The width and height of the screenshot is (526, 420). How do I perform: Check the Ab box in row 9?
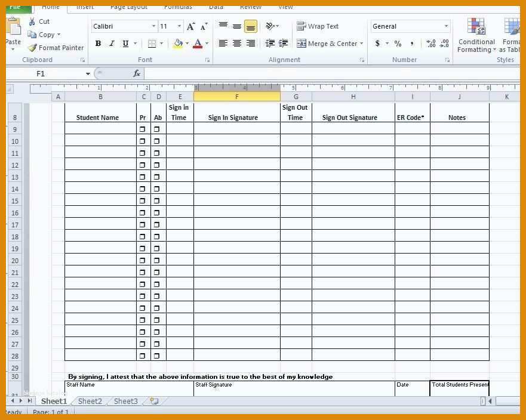(x=156, y=129)
